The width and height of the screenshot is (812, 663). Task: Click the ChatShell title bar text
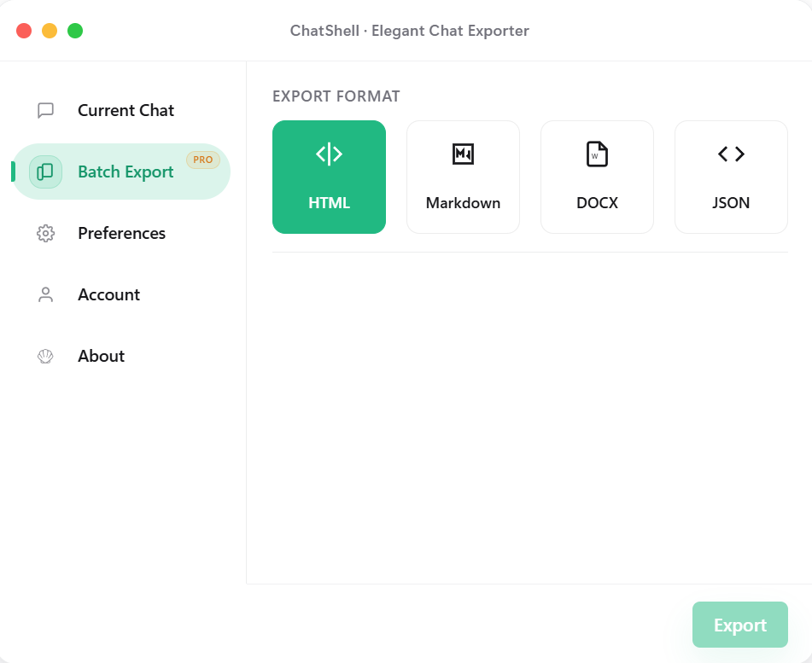point(408,30)
